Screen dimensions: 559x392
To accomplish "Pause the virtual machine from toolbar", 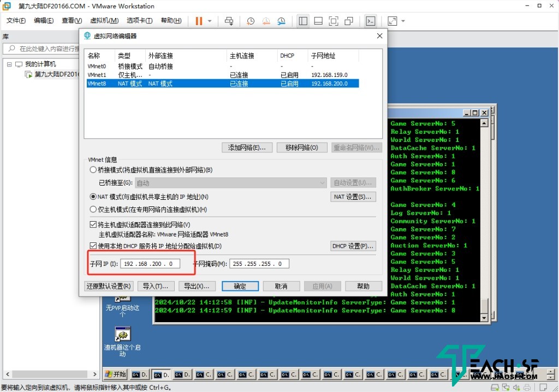I will [x=199, y=21].
